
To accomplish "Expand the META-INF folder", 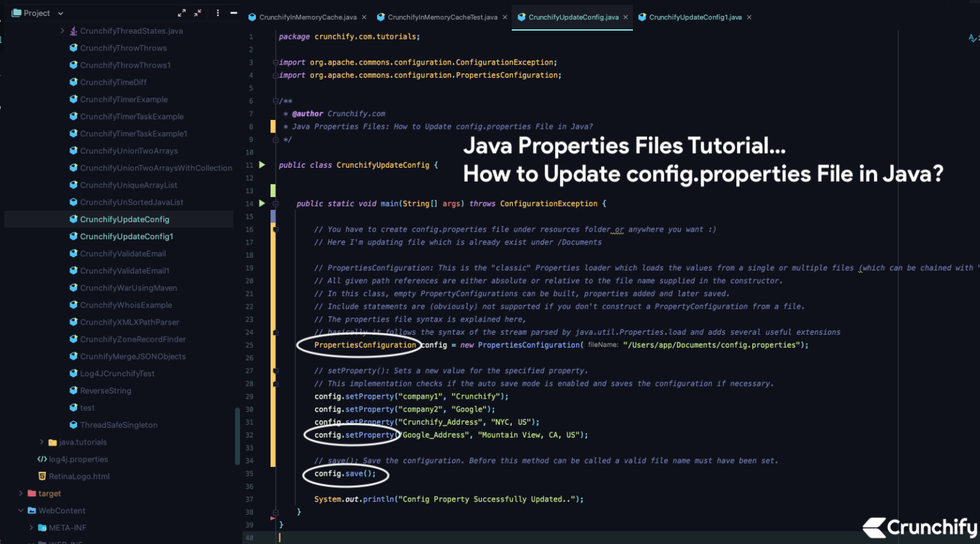I will pos(31,527).
